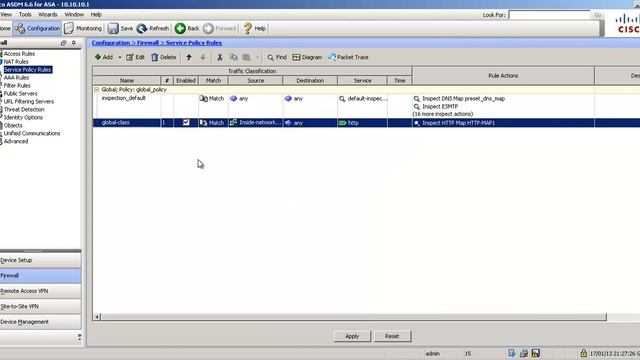Select Access Rules in the tree
This screenshot has height=360, width=640.
pyautogui.click(x=19, y=53)
